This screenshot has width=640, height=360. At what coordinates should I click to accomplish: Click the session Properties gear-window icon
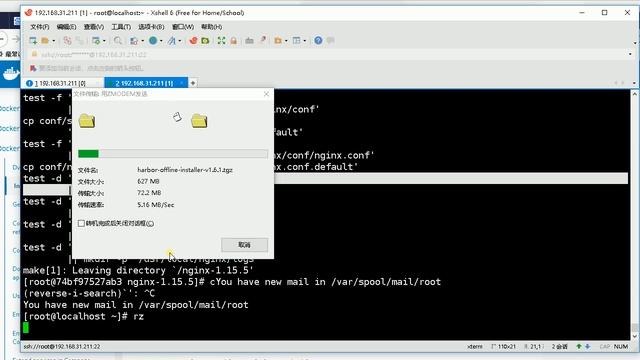tap(96, 40)
